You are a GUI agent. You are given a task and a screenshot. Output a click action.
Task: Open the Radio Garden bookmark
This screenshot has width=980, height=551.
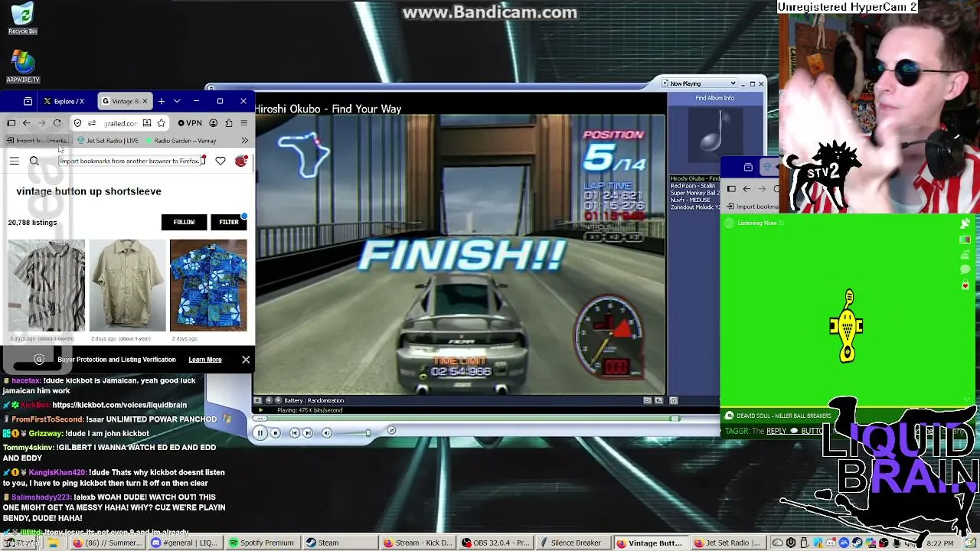(x=181, y=141)
